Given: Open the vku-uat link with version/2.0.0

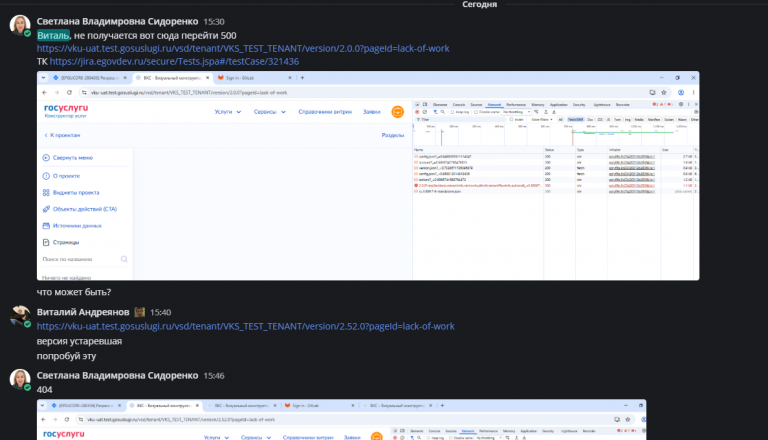Looking at the screenshot, I should 243,49.
